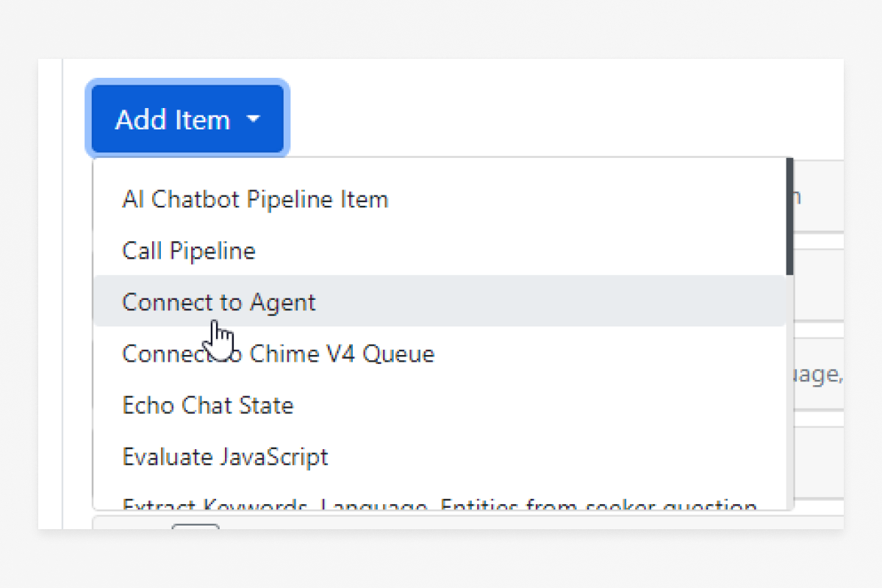
Task: Click the blue Add Item button
Action: (173, 119)
